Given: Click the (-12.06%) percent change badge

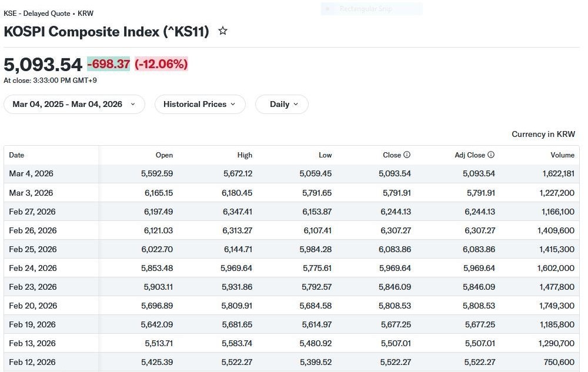Looking at the screenshot, I should pyautogui.click(x=161, y=64).
